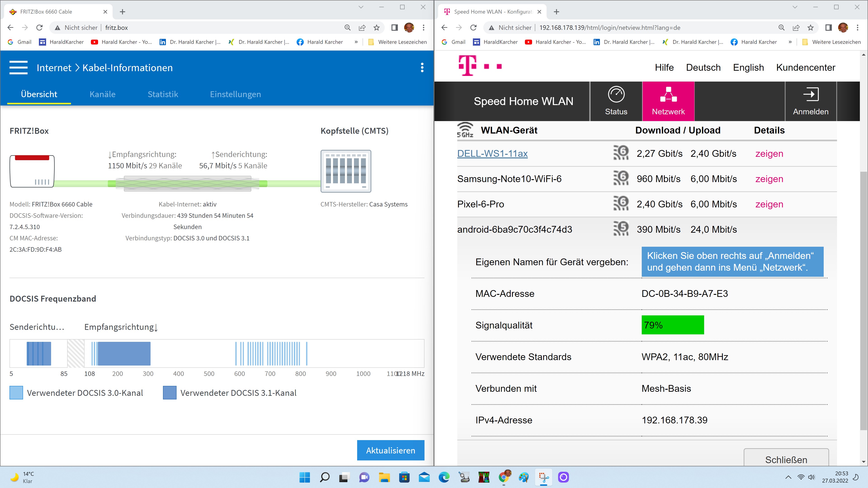Open the Einstellungen tab
Screen dimensions: 868x488
235,94
